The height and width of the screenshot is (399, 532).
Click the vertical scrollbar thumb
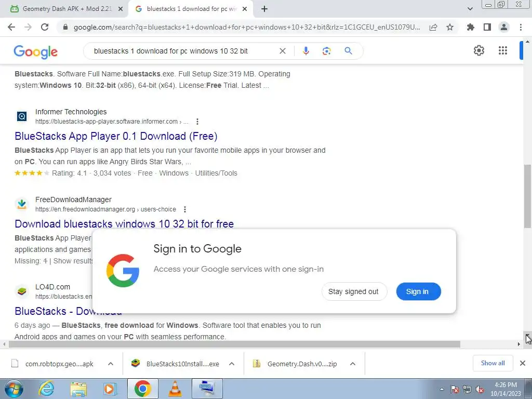tap(527, 196)
